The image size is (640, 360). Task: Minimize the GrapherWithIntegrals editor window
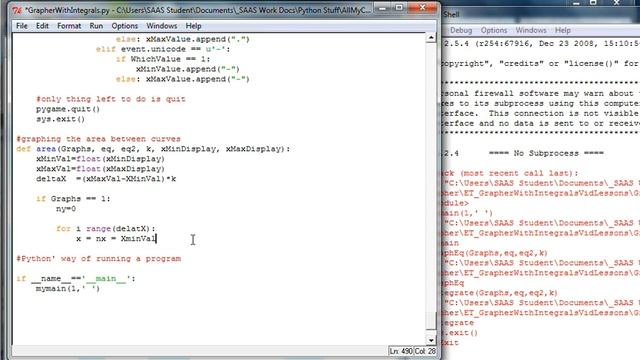click(382, 8)
